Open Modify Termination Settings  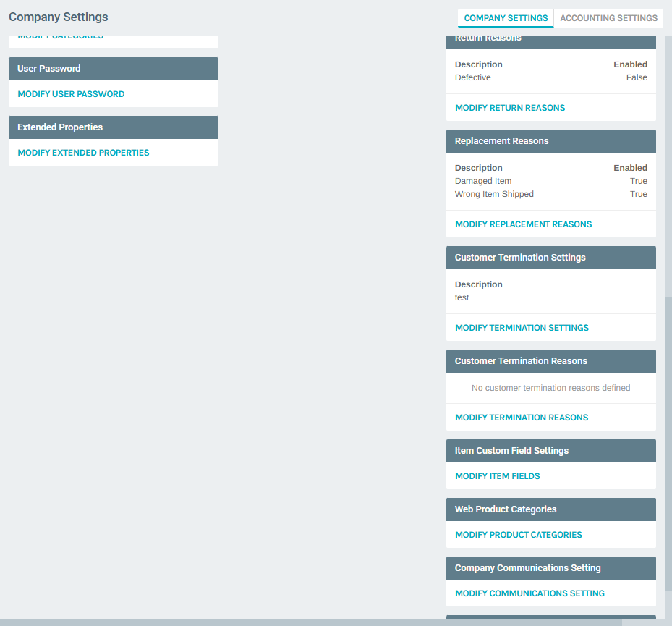[522, 327]
